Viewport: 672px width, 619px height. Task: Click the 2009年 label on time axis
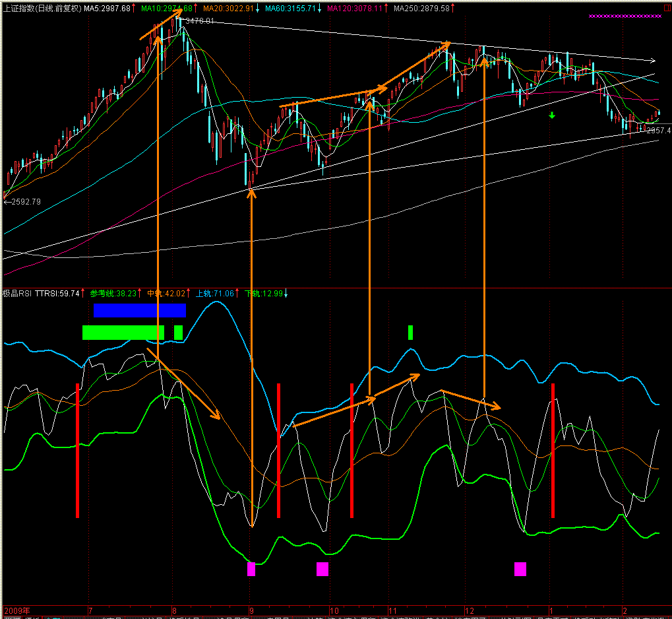click(17, 611)
